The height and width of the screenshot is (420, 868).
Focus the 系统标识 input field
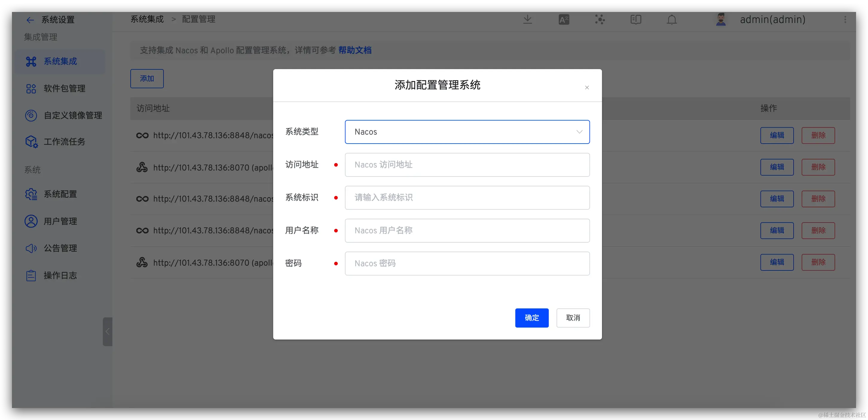(467, 198)
